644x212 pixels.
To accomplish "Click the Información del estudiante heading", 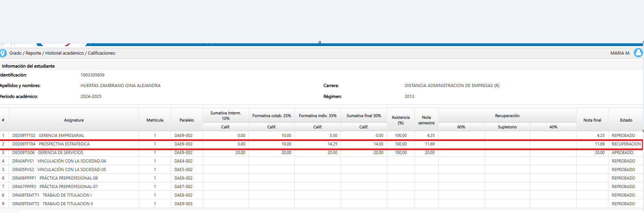I will 28,66.
